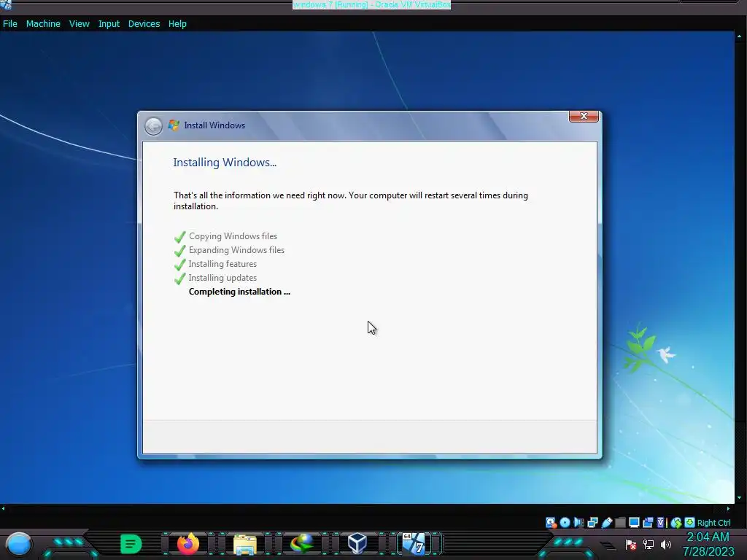Click the 'Copying Windows files' step text
Viewport: 747px width, 560px height.
coord(233,236)
